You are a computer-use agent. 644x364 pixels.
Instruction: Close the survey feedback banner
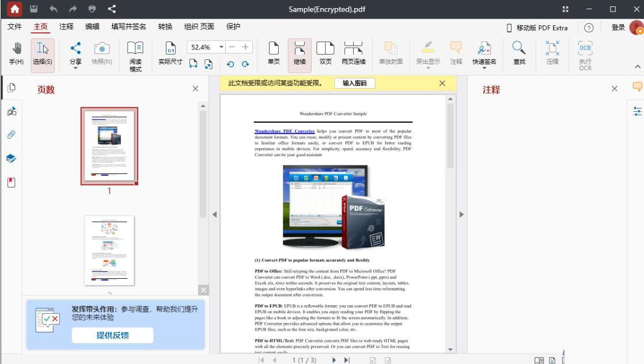(203, 290)
